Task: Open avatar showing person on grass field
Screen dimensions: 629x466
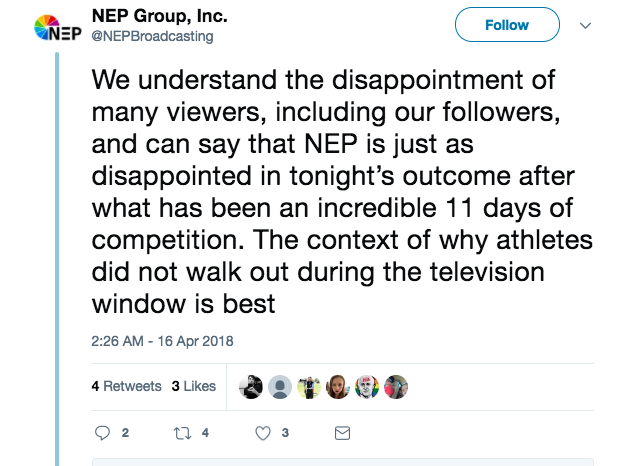Action: coord(308,387)
